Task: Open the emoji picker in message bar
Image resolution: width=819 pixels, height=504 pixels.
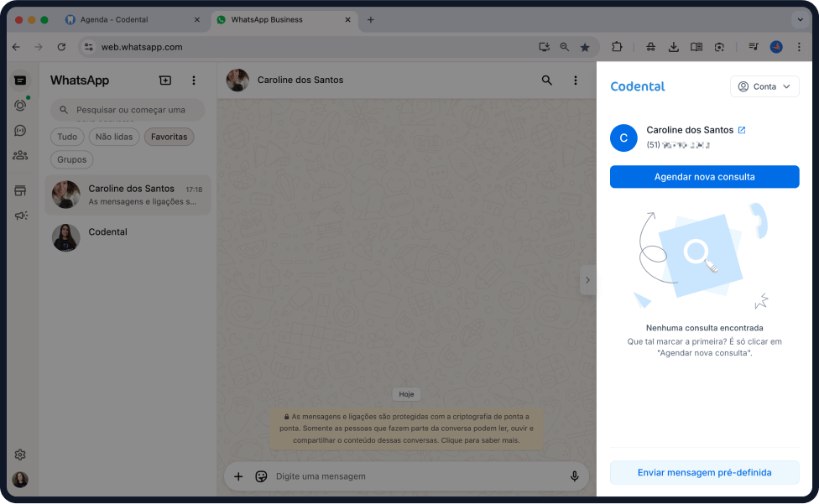Action: (x=261, y=476)
